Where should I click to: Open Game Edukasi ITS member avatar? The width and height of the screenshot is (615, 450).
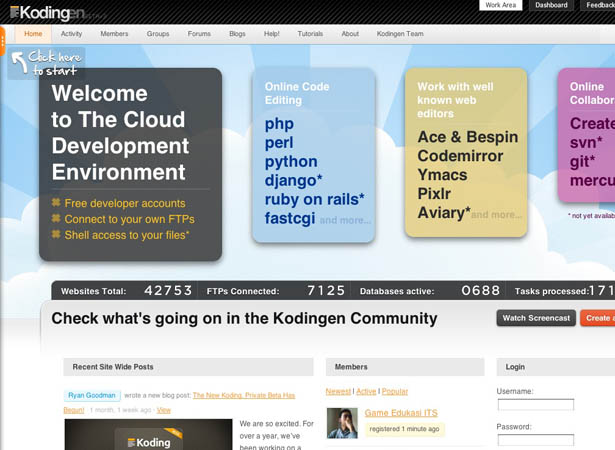point(342,423)
